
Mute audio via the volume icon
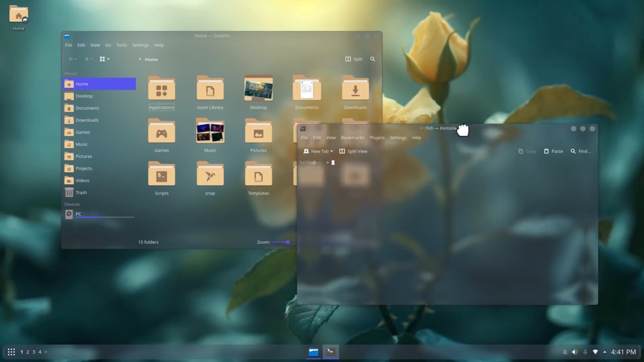pyautogui.click(x=575, y=352)
